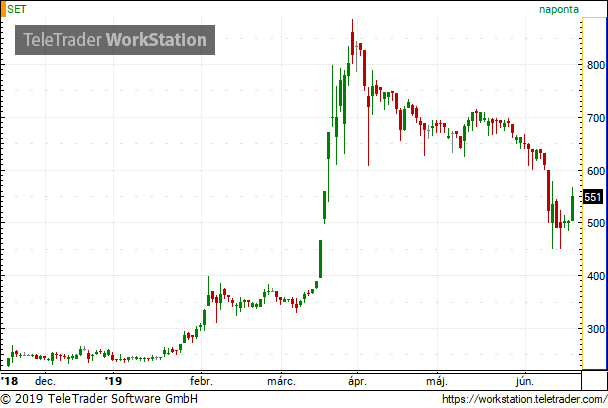Image resolution: width=608 pixels, height=408 pixels.
Task: Click the 400 price axis label
Action: [x=596, y=276]
